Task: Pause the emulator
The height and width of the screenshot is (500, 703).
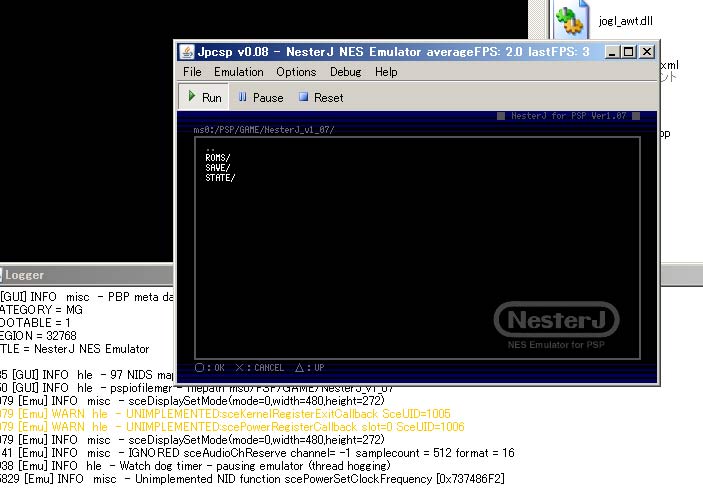Action: pyautogui.click(x=260, y=97)
